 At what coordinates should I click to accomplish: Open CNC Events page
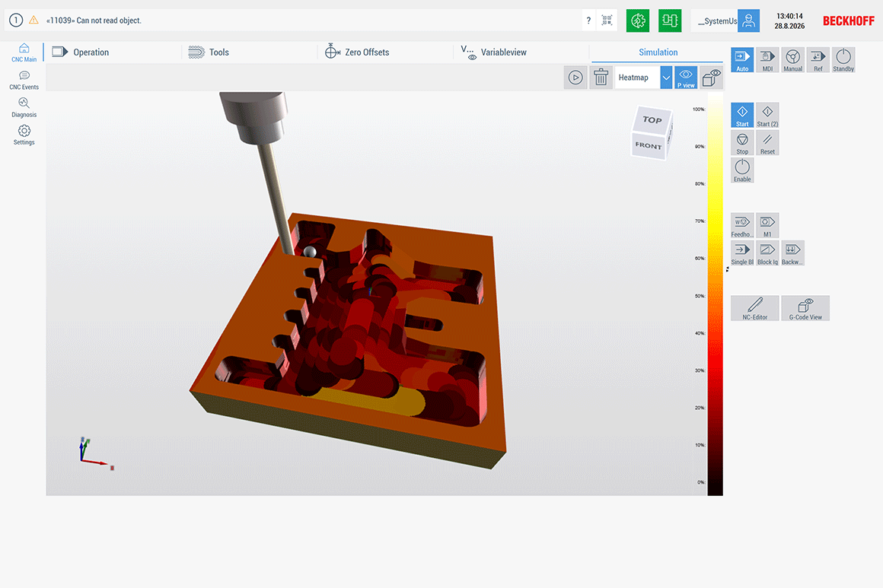pos(24,81)
